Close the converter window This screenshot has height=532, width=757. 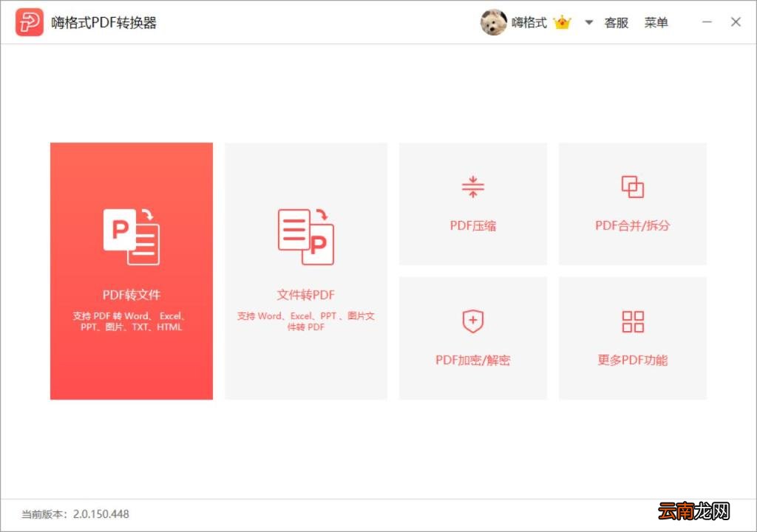point(736,22)
